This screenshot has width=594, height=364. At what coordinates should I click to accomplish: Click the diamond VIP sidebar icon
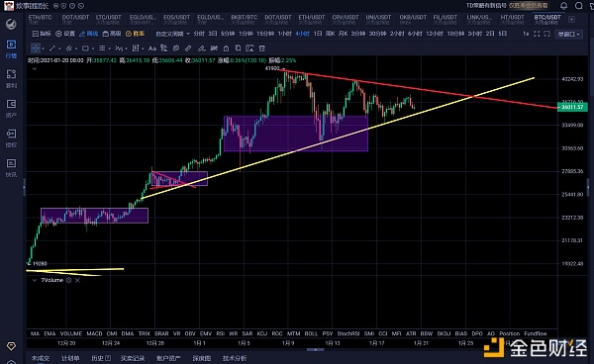[11, 346]
